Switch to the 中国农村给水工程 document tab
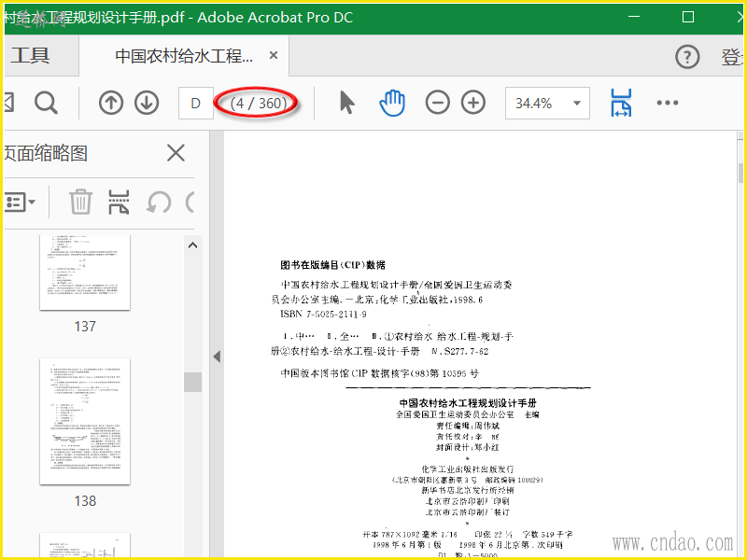 [x=184, y=56]
